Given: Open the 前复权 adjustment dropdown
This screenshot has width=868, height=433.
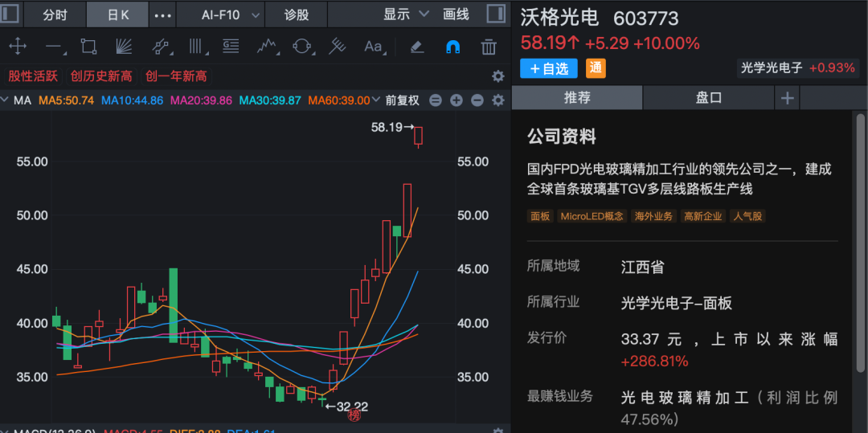Looking at the screenshot, I should pos(402,100).
